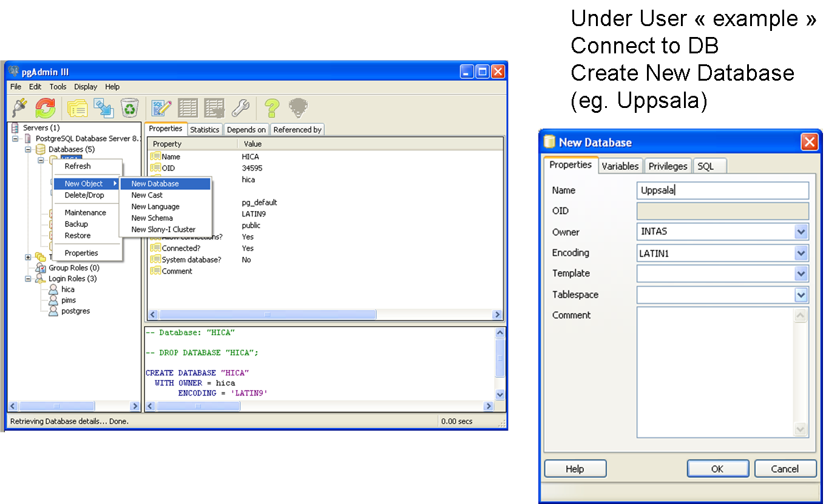Choose New Database from the submenu

(x=155, y=184)
